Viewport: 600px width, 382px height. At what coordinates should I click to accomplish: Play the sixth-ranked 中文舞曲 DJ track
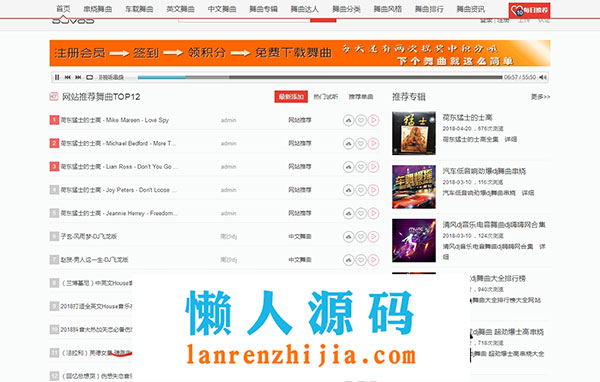pyautogui.click(x=373, y=237)
